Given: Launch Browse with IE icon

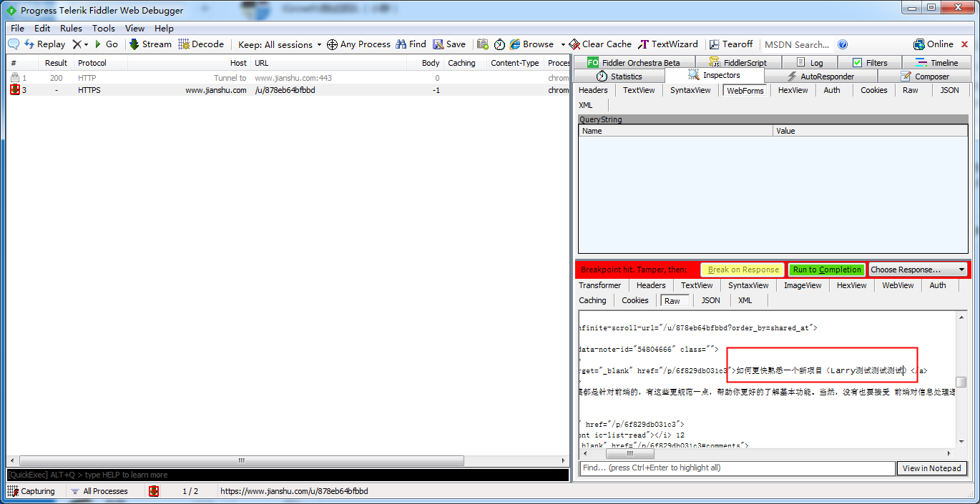Looking at the screenshot, I should (x=531, y=44).
